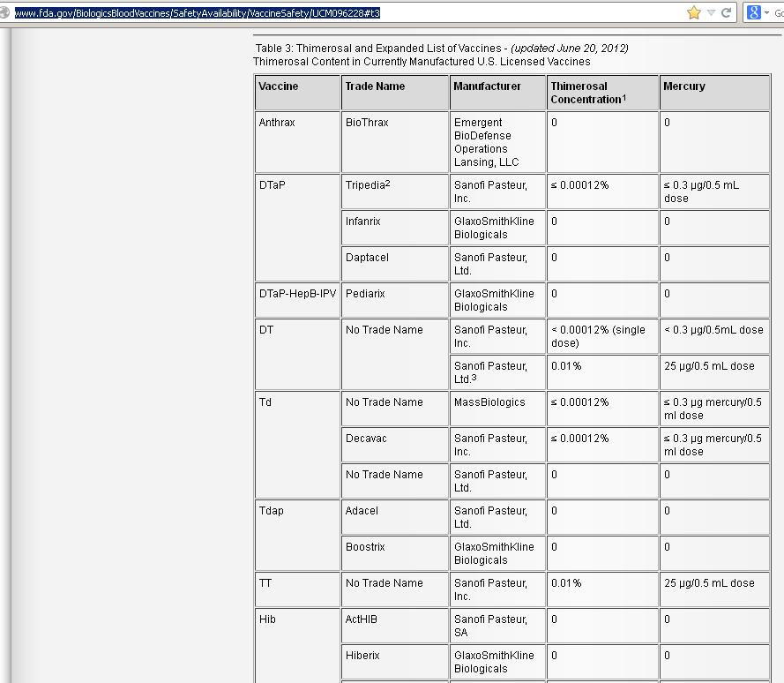784x683 pixels.
Task: Select the 'TT' vaccine cell
Action: coord(297,589)
